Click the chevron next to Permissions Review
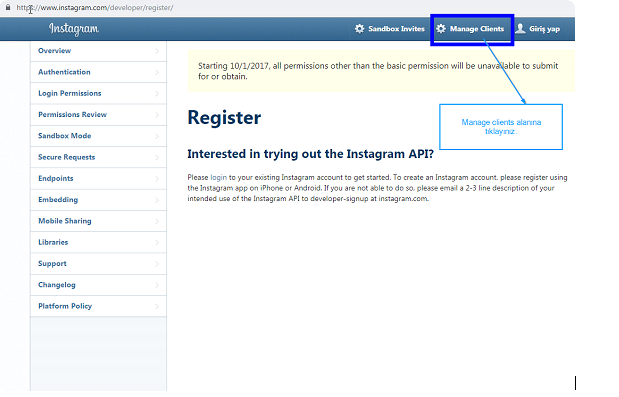The image size is (619, 397). tap(157, 115)
